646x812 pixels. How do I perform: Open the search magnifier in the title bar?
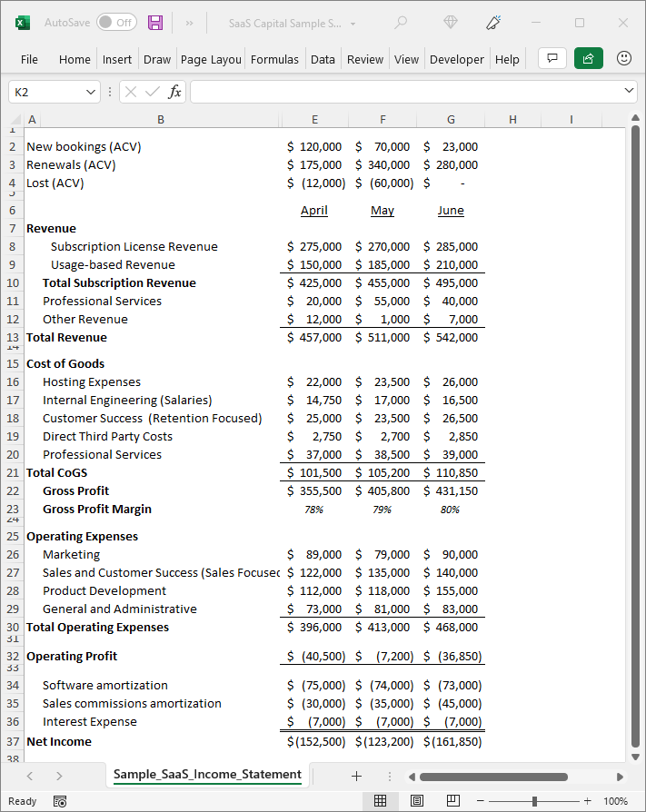tap(401, 23)
